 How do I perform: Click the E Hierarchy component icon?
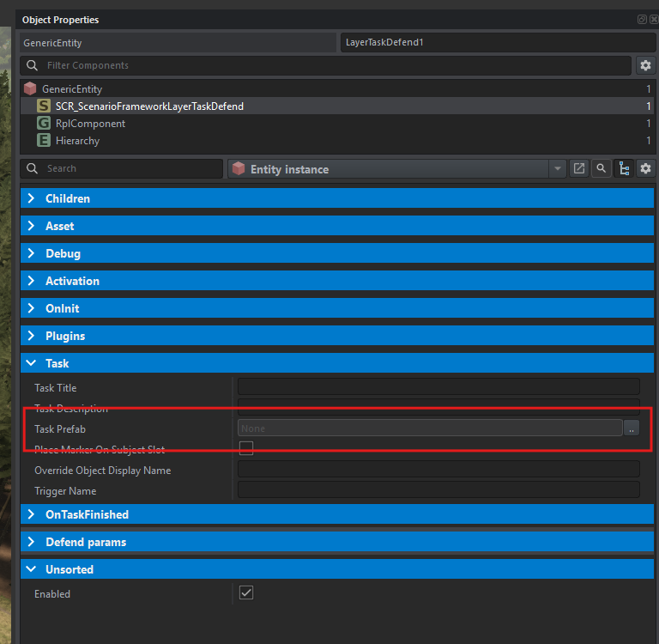tap(43, 140)
